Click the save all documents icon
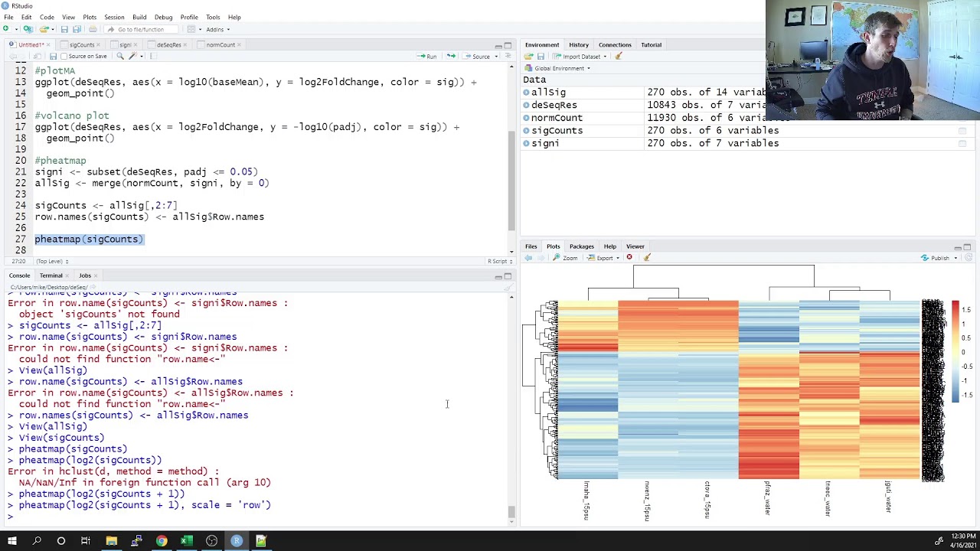The width and height of the screenshot is (980, 551). (x=77, y=29)
